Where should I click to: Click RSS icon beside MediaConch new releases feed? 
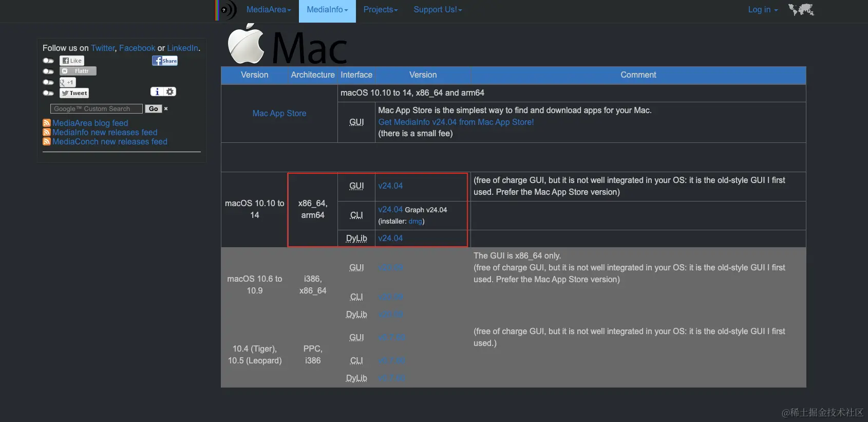pyautogui.click(x=47, y=141)
